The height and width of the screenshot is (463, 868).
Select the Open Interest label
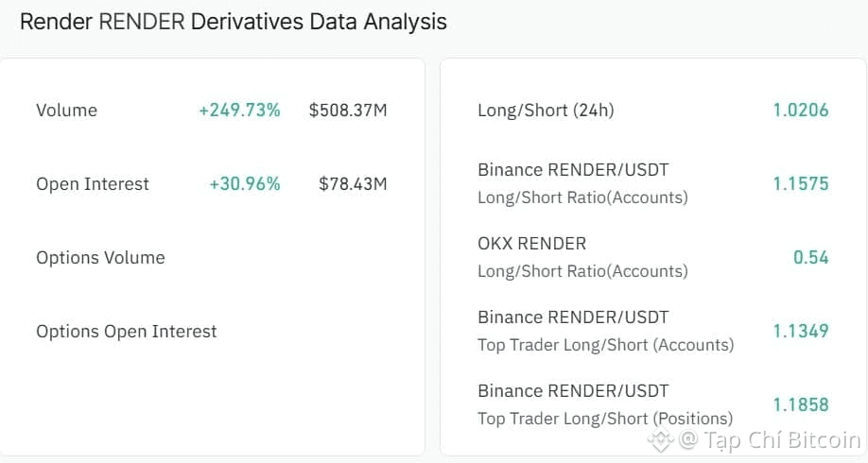point(93,184)
